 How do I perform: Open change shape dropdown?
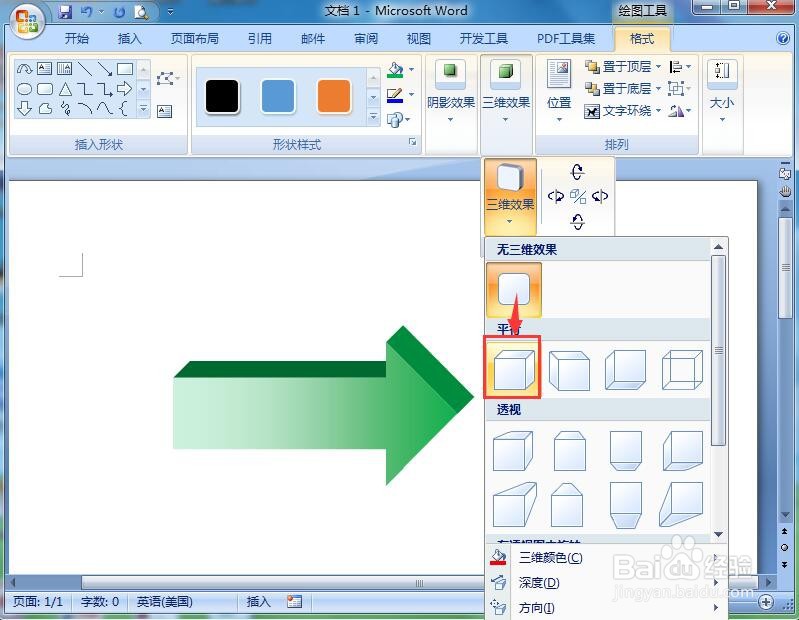(398, 120)
